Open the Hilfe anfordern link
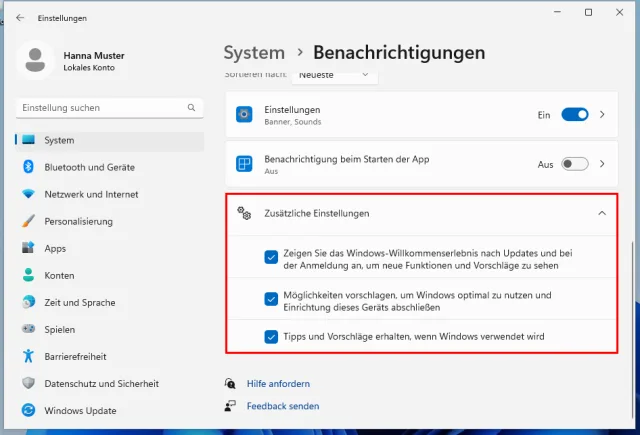Screen dimensions: 640x435 tap(278, 383)
